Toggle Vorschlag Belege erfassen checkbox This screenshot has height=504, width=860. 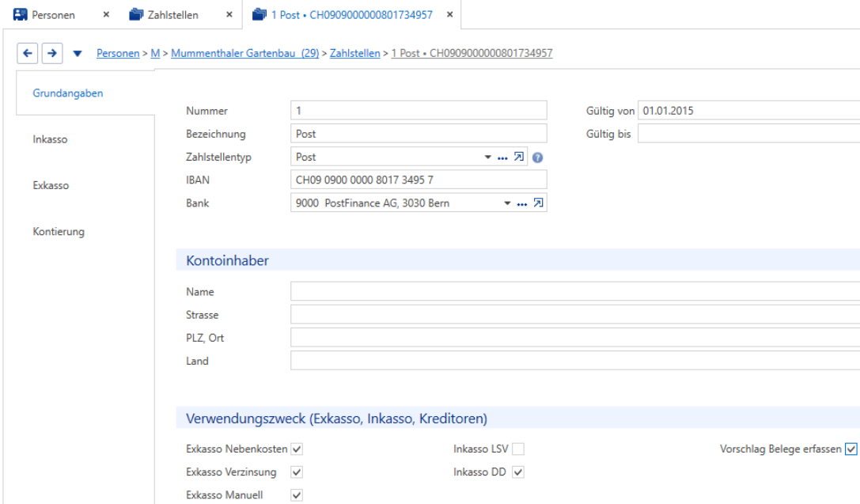click(x=851, y=449)
